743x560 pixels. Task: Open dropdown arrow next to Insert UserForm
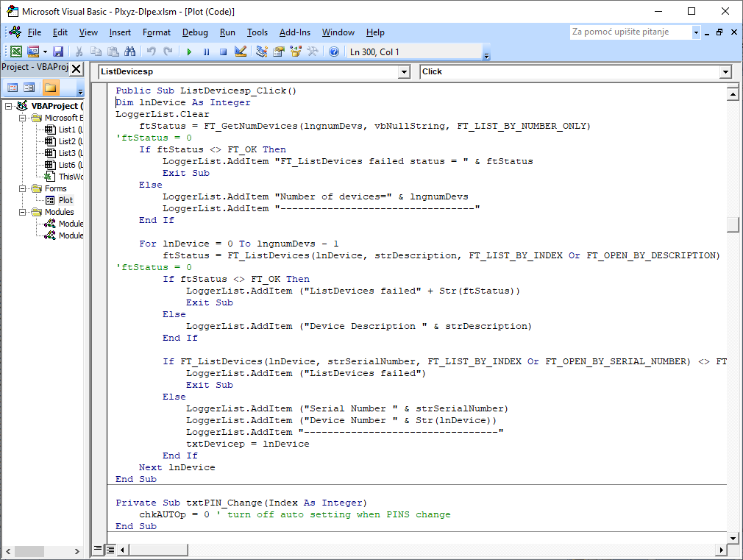pos(45,52)
